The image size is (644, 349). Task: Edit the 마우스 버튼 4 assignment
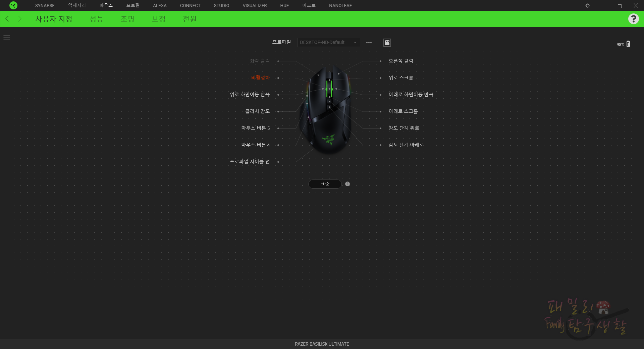(x=256, y=145)
